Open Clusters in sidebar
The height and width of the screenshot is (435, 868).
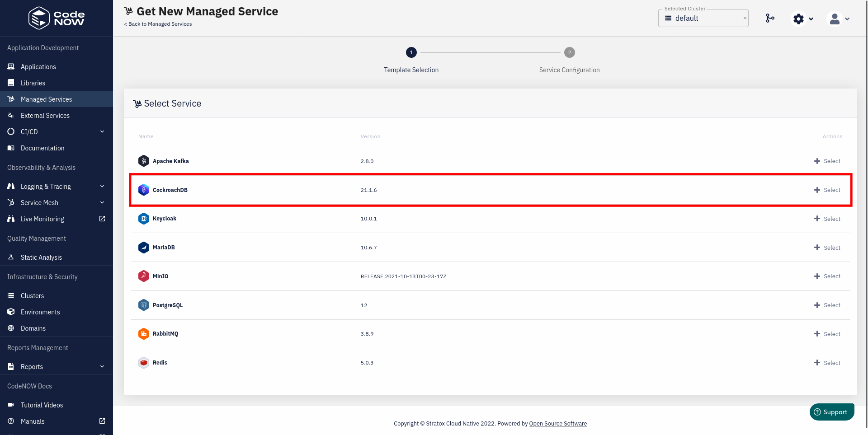pyautogui.click(x=57, y=296)
